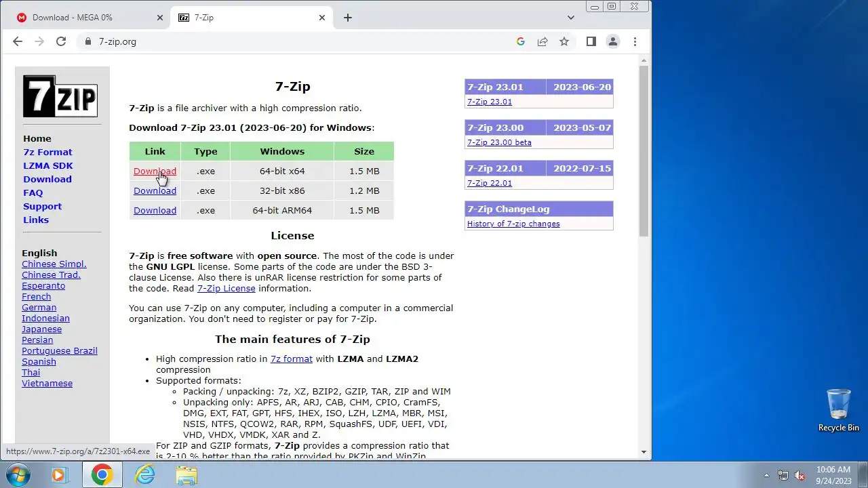Image resolution: width=868 pixels, height=488 pixels.
Task: Expand the tab search chevron
Action: (571, 18)
